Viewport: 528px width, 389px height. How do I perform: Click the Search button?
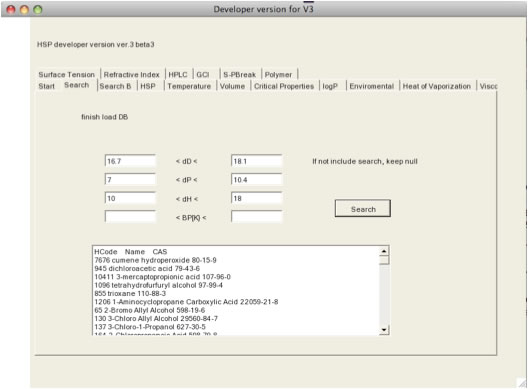[363, 208]
